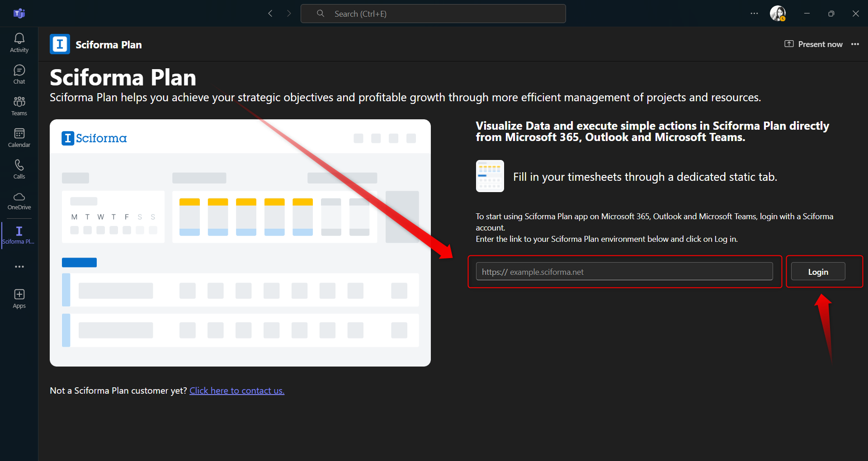
Task: Click the Microsoft Teams logo
Action: tap(19, 14)
